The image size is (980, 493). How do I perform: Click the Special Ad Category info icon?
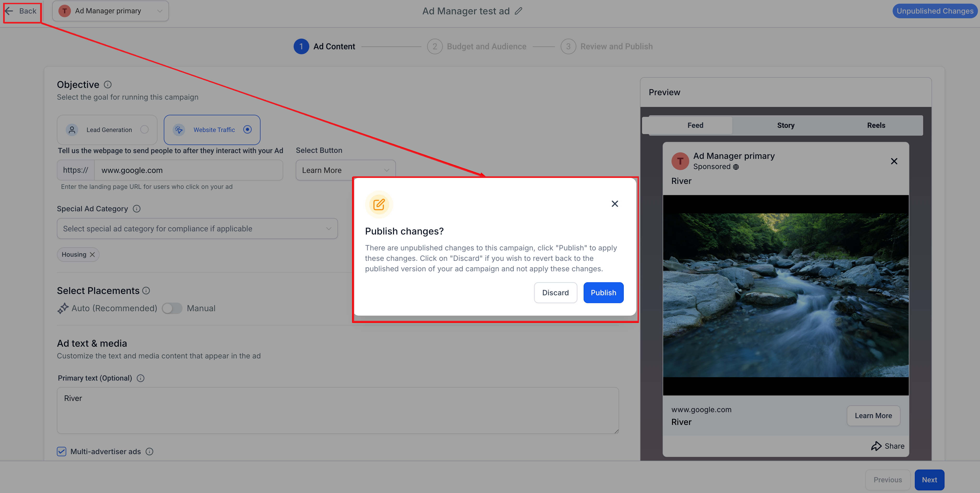click(x=137, y=209)
